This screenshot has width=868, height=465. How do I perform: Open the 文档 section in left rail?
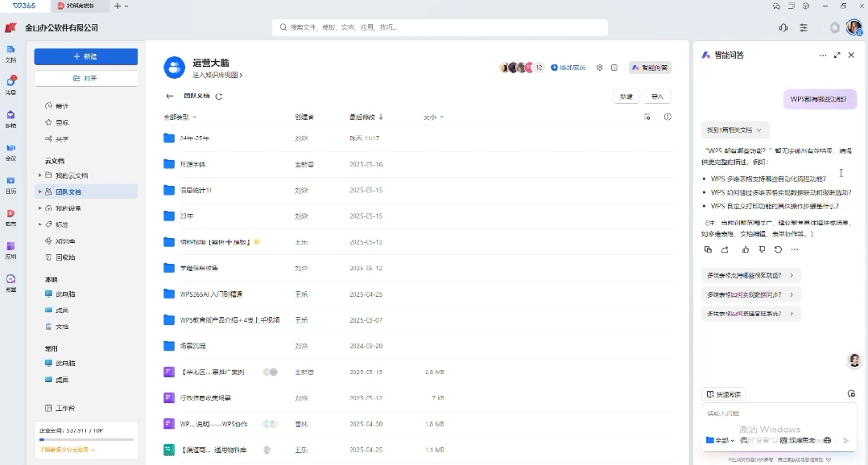point(10,54)
